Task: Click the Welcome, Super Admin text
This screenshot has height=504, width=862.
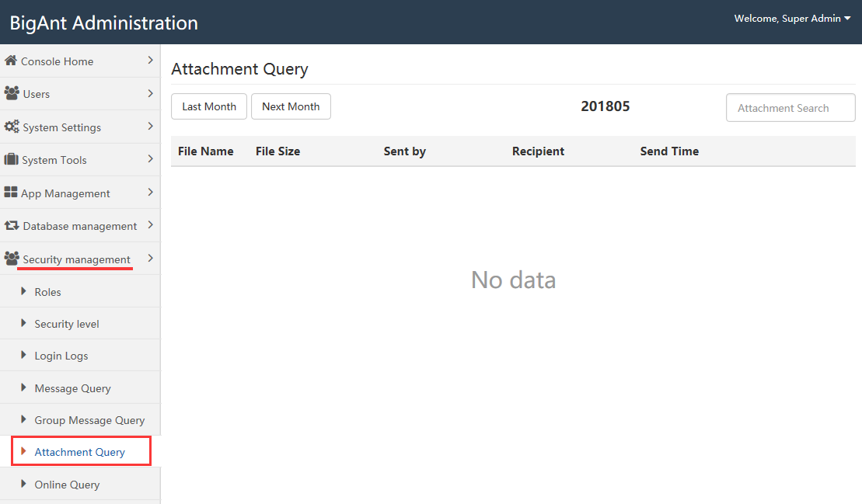Action: click(x=787, y=19)
